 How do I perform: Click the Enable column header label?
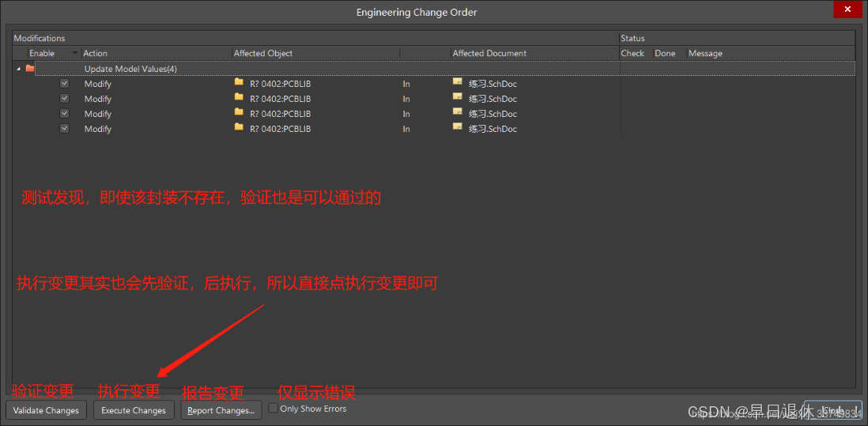pos(42,53)
